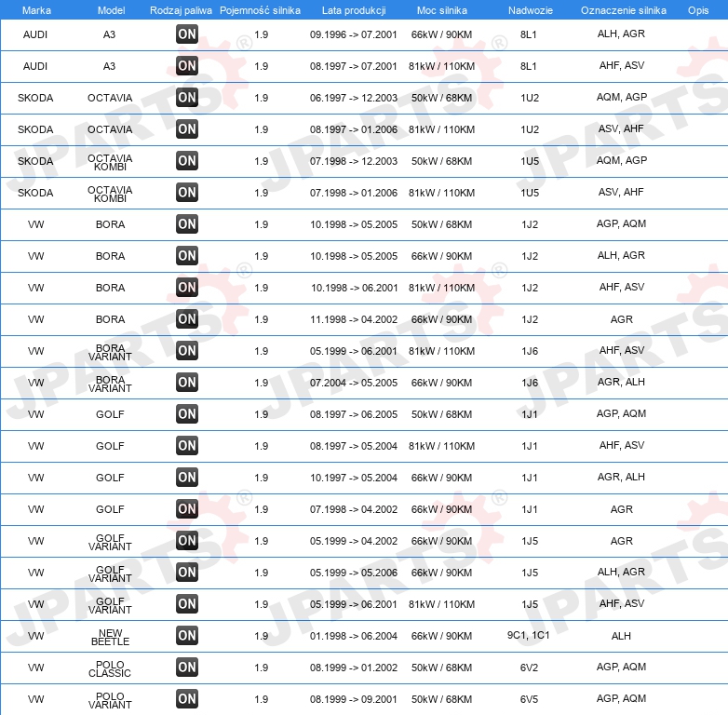The width and height of the screenshot is (728, 715).
Task: Click ON icon in VW Golf 07.1998 row
Action: [x=187, y=508]
